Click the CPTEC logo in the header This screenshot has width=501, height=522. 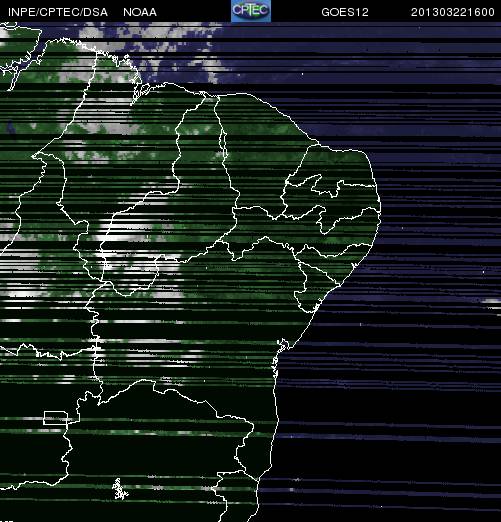pos(251,11)
